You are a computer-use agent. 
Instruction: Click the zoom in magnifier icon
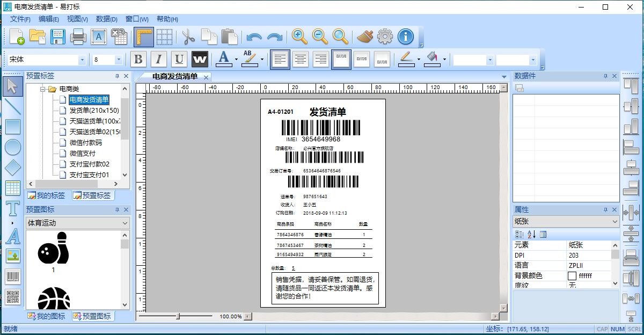pos(299,37)
